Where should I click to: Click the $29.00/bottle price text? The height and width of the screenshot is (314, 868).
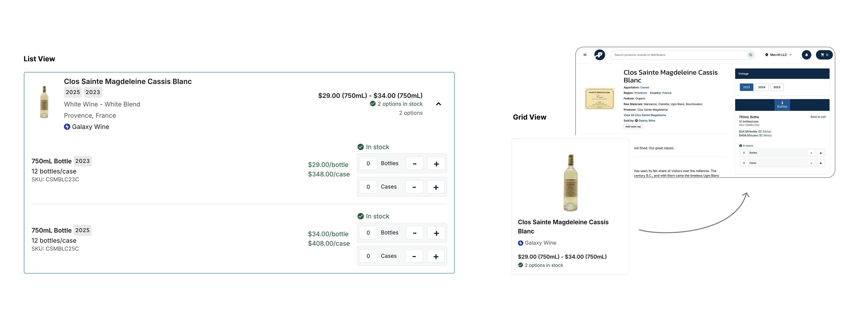328,165
